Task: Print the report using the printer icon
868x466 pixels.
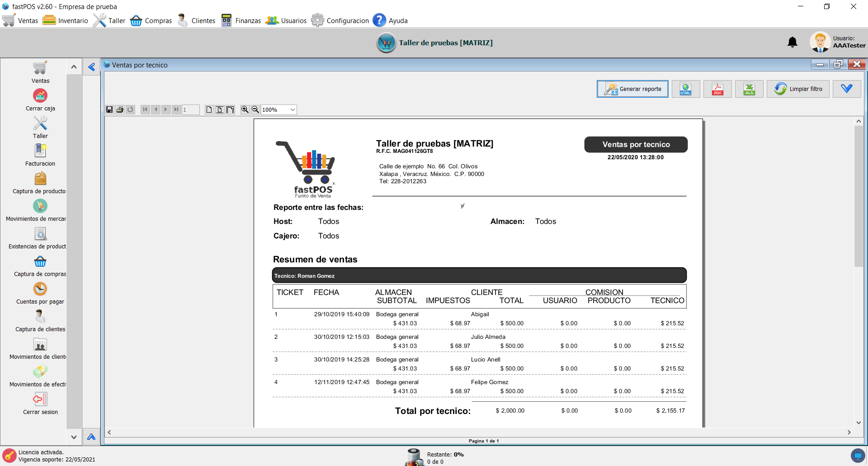Action: 120,109
